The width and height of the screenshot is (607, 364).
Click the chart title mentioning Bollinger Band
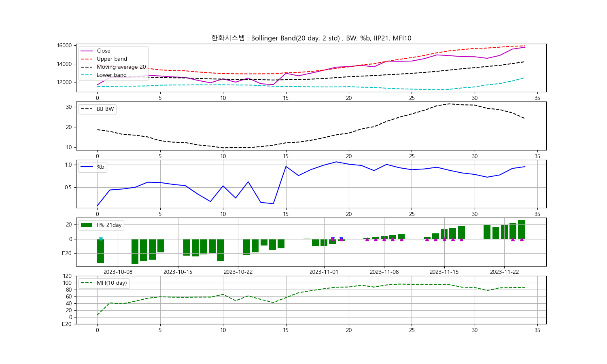(x=311, y=38)
